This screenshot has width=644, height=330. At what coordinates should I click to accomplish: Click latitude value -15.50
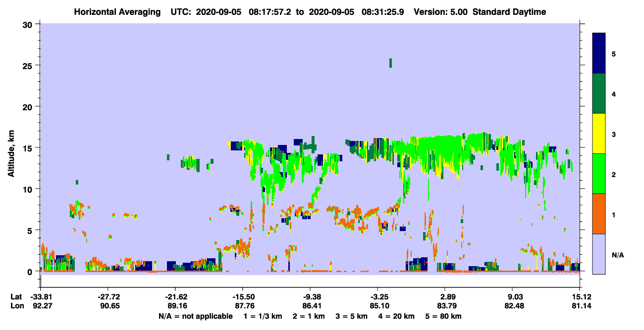(x=242, y=297)
